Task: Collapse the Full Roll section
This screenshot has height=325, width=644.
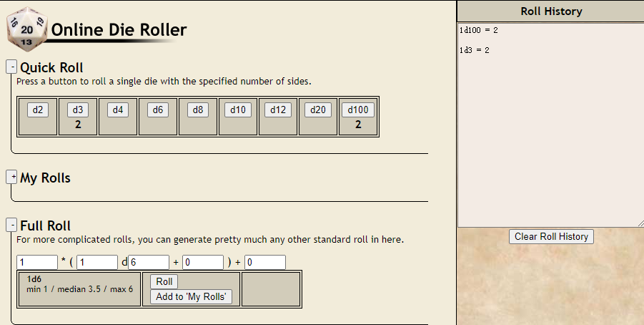Action: tap(11, 225)
